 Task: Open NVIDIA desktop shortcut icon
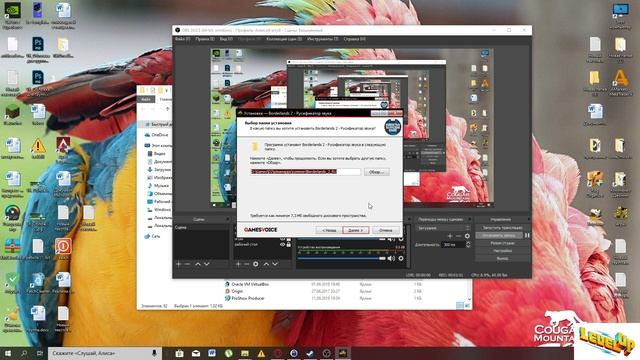13,16
